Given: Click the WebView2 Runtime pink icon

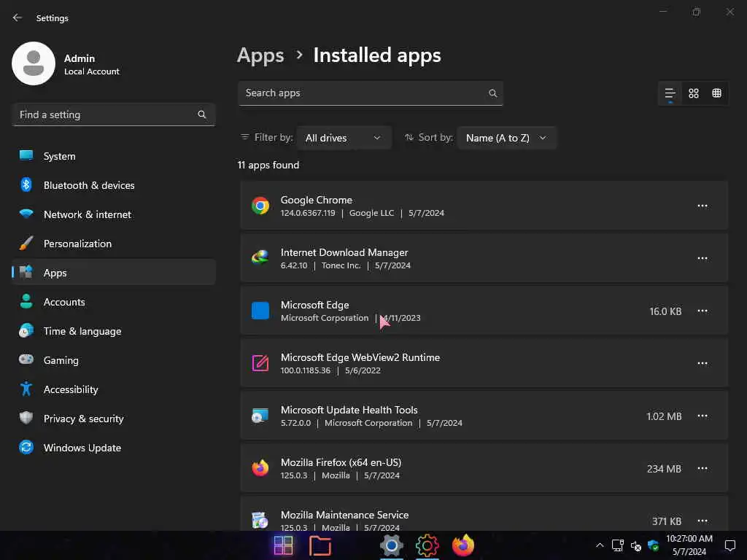Looking at the screenshot, I should (x=260, y=363).
